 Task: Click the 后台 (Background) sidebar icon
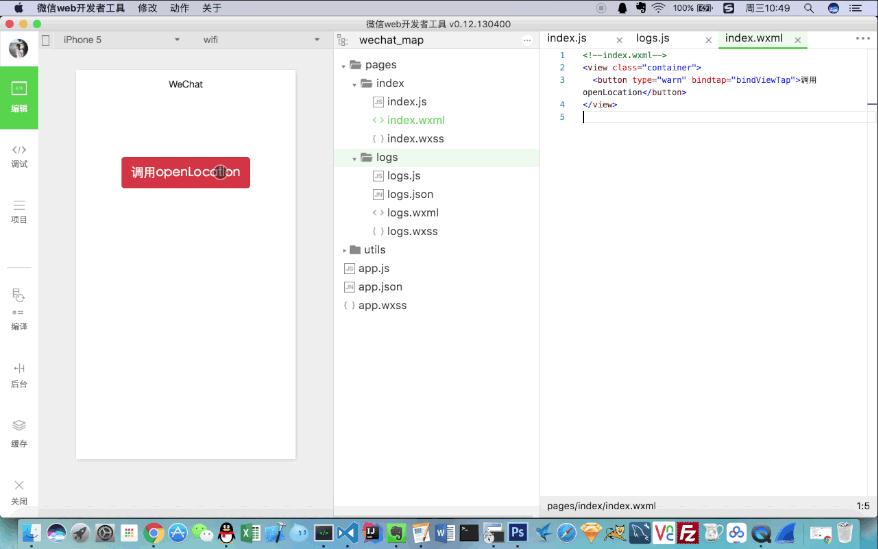click(x=19, y=375)
